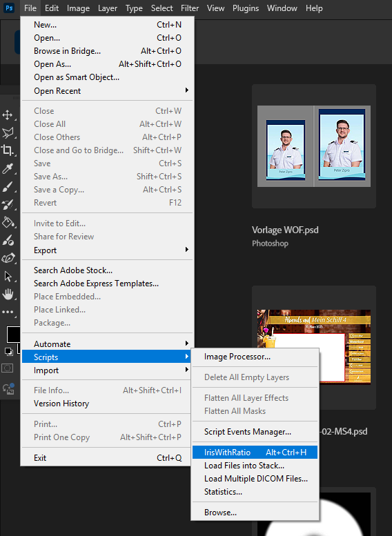Choose Exit from the File menu
The height and width of the screenshot is (536, 392).
point(108,458)
